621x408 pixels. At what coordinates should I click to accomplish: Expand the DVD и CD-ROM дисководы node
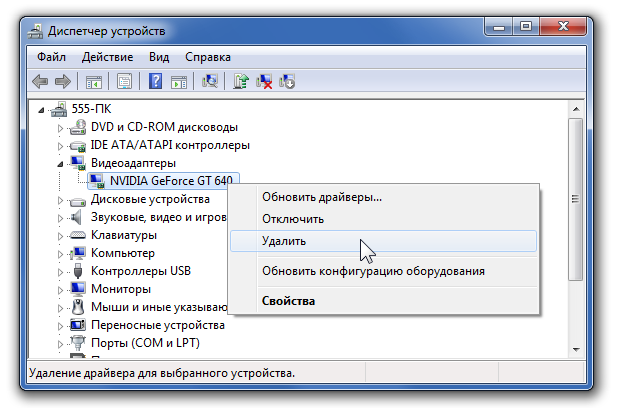coord(61,128)
